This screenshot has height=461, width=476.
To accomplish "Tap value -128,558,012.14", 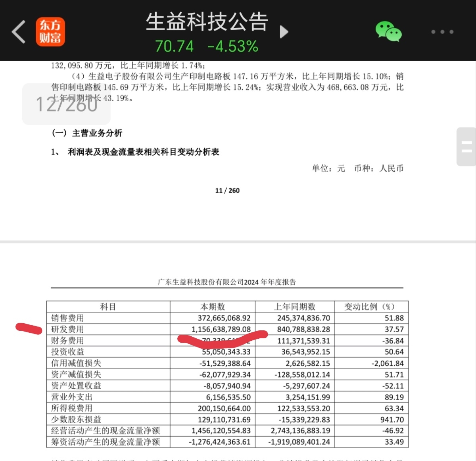I will 302,374.
